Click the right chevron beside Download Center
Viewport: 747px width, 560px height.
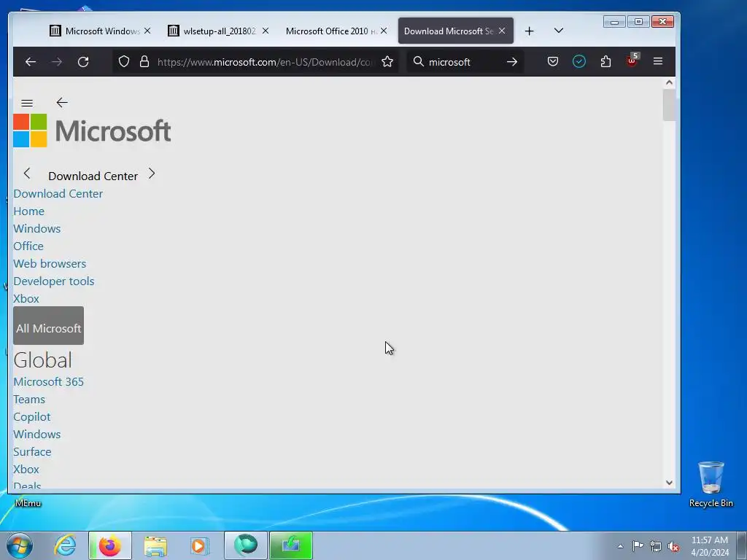pos(152,174)
